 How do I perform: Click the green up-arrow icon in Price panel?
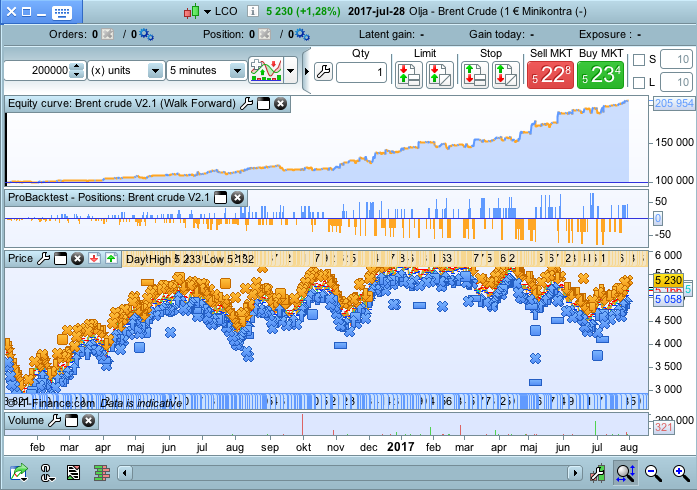pos(111,259)
